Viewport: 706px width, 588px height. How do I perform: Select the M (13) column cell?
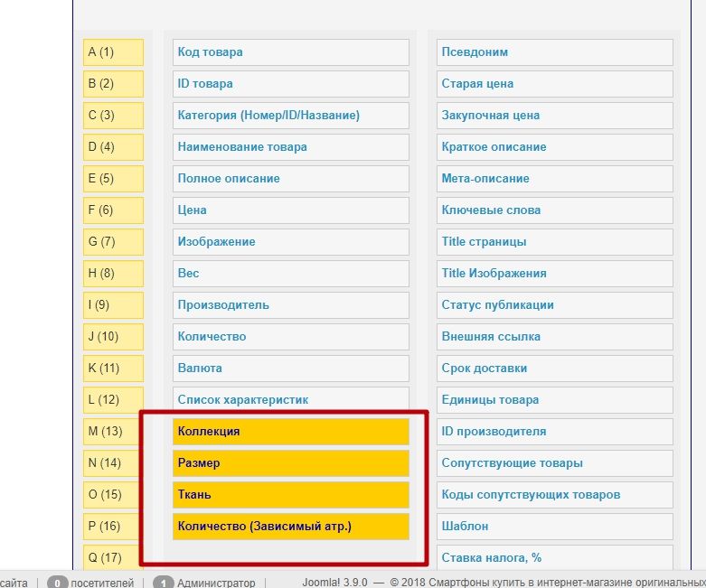coord(112,432)
